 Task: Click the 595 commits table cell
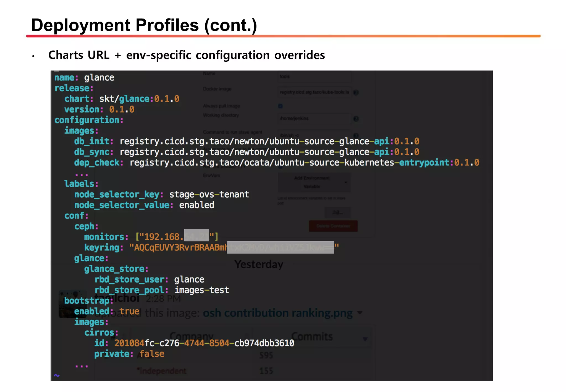(x=266, y=355)
